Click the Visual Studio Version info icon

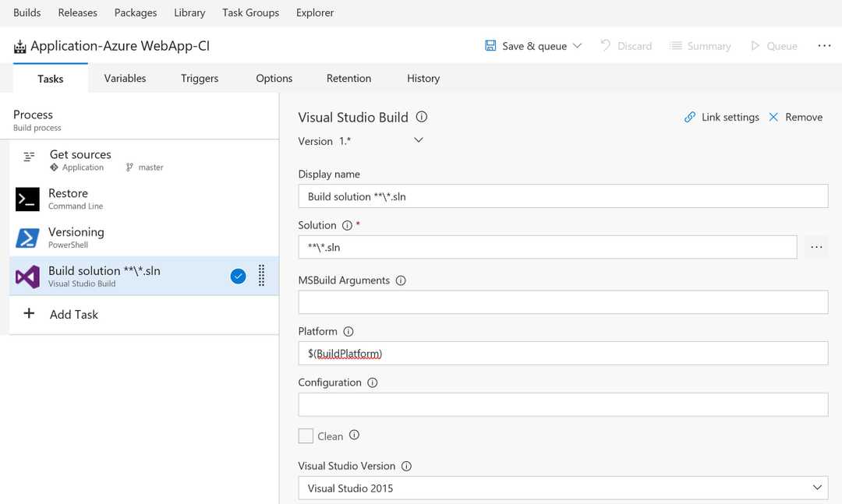click(406, 467)
